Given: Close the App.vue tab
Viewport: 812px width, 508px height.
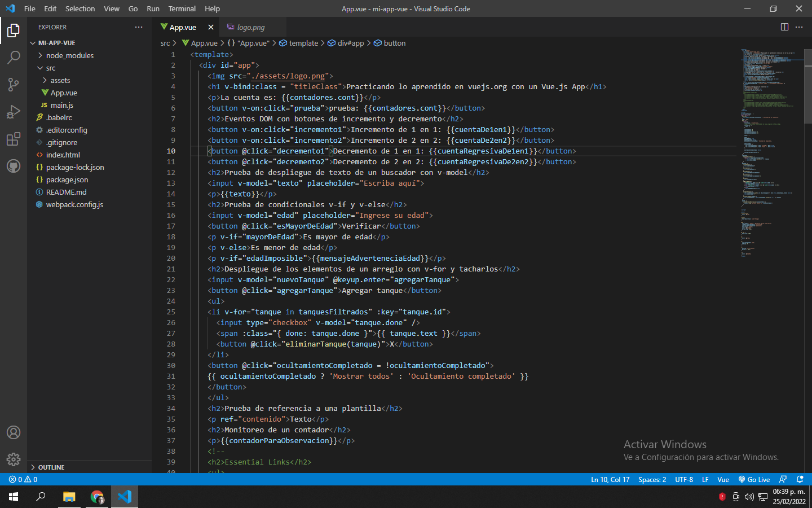Looking at the screenshot, I should [x=211, y=27].
